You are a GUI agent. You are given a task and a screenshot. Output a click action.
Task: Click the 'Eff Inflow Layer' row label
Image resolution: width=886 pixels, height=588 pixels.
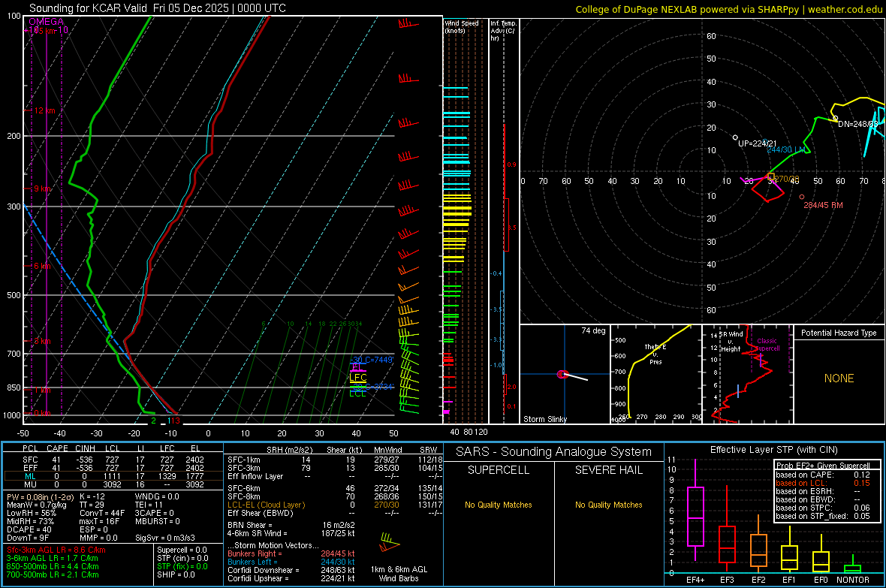(255, 476)
